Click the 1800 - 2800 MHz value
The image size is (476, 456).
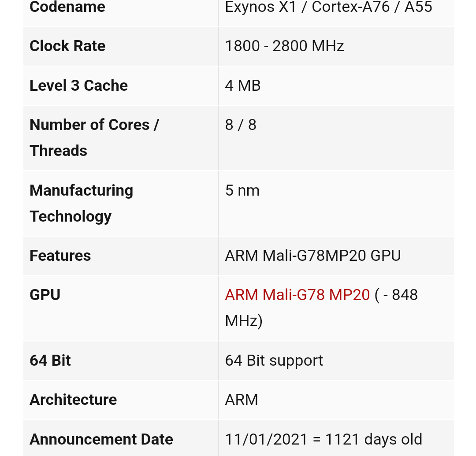click(x=284, y=46)
